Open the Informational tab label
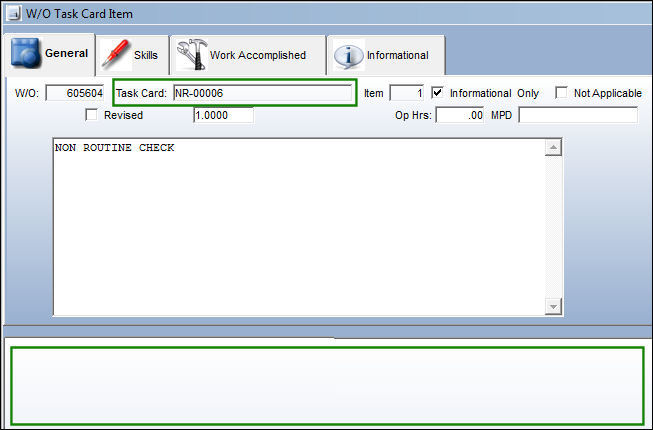653x430 pixels. coord(397,55)
